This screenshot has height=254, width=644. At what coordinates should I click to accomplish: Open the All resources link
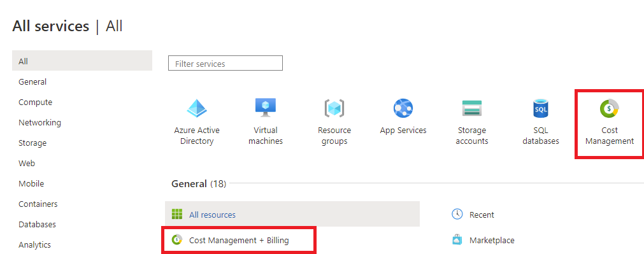tap(212, 215)
